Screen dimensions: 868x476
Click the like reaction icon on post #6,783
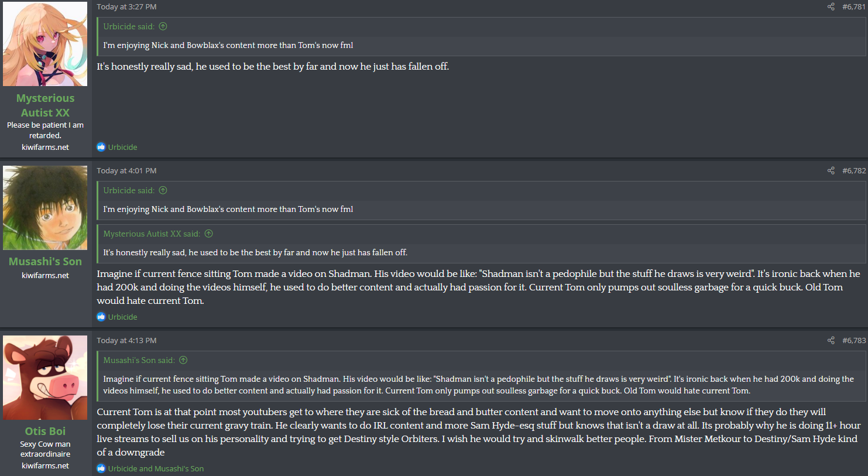tap(101, 468)
